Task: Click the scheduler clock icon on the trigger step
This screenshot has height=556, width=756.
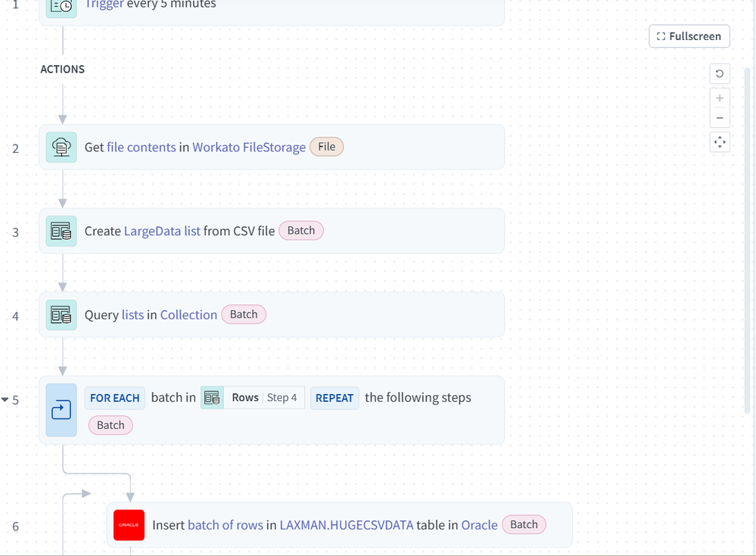Action: point(61,6)
